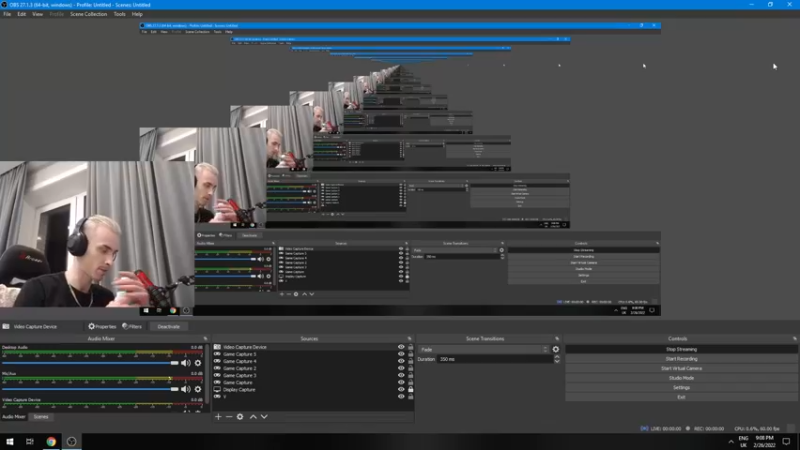Image resolution: width=800 pixels, height=450 pixels.
Task: Click the LIVE stream status indicator
Action: tap(661, 429)
